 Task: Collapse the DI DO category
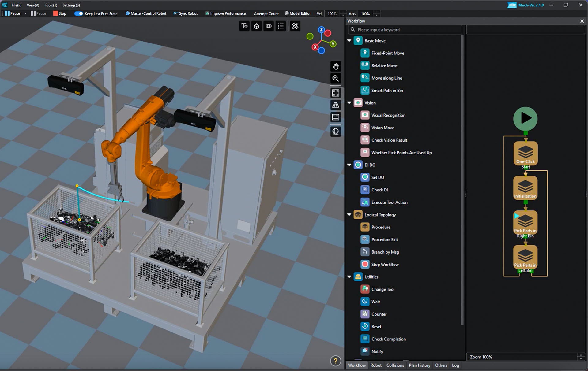coord(349,165)
